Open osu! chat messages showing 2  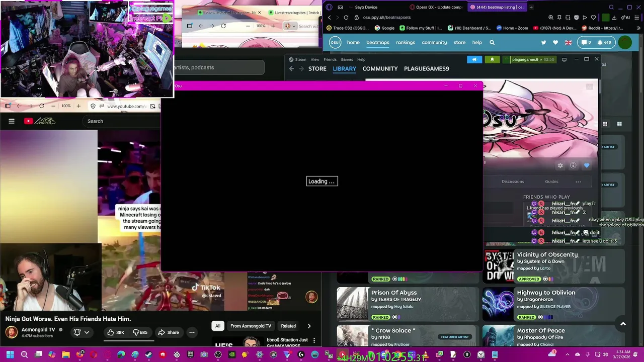(x=586, y=43)
